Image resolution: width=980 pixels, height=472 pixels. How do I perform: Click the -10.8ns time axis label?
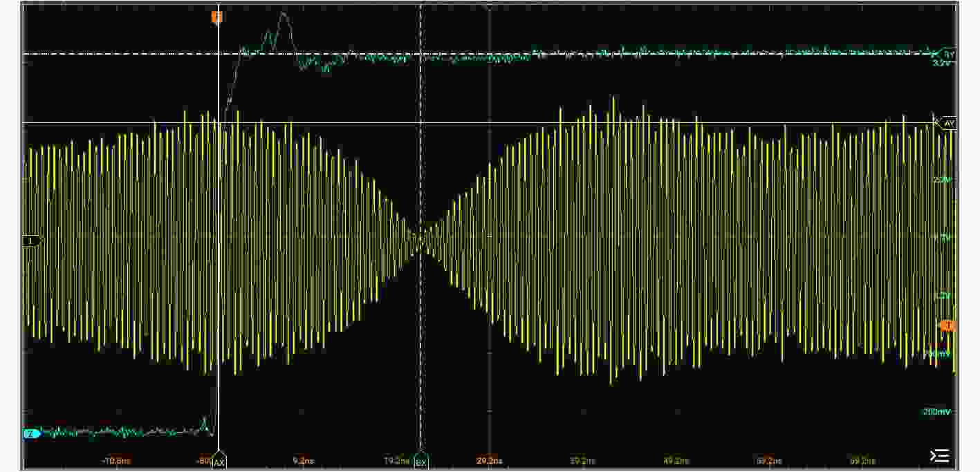point(115,460)
